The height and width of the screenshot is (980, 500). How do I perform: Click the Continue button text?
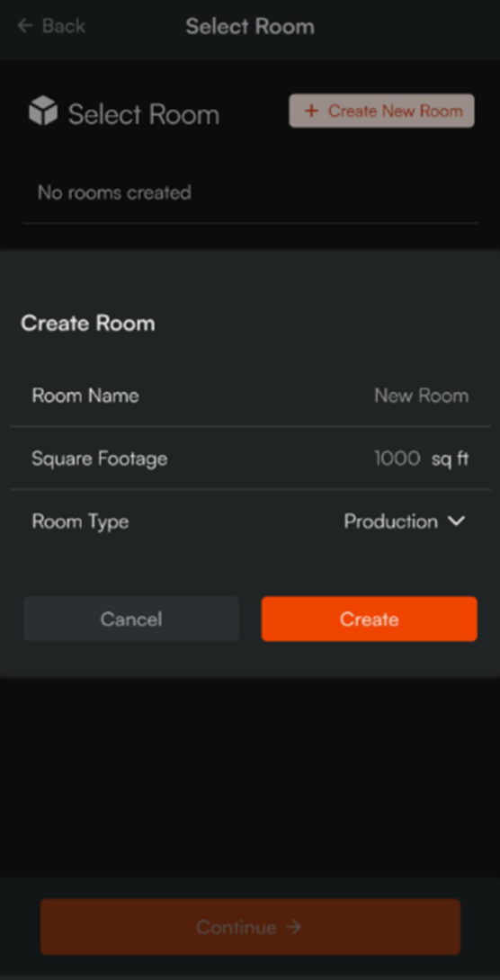click(237, 927)
